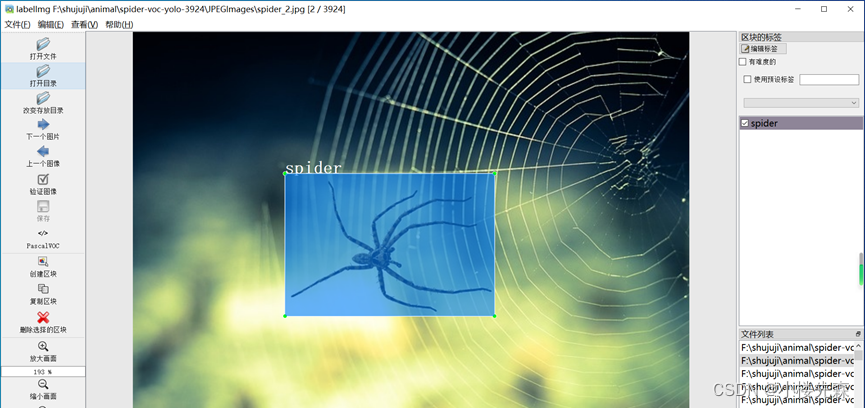Viewport: 865px width, 408px height.
Task: Select the spider entry in label list
Action: [801, 124]
